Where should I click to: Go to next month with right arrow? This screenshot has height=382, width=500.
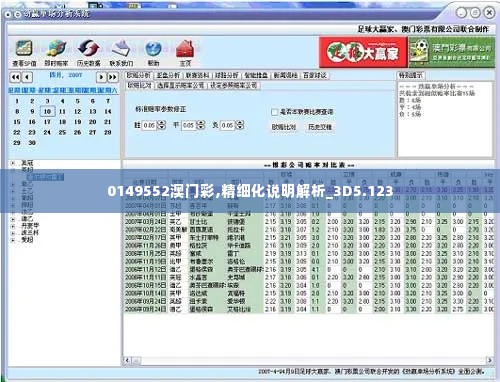tap(101, 77)
